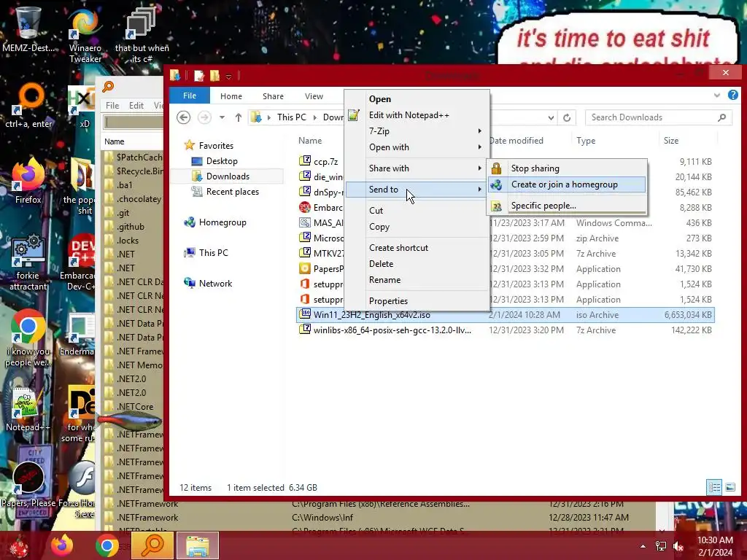The height and width of the screenshot is (560, 747).
Task: Click the Stop sharing lock icon
Action: [496, 168]
